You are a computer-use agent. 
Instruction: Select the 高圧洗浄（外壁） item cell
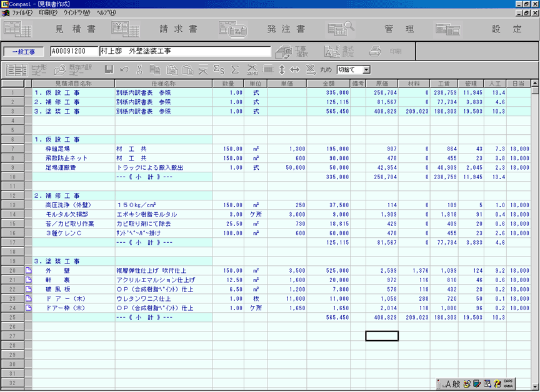pyautogui.click(x=73, y=205)
